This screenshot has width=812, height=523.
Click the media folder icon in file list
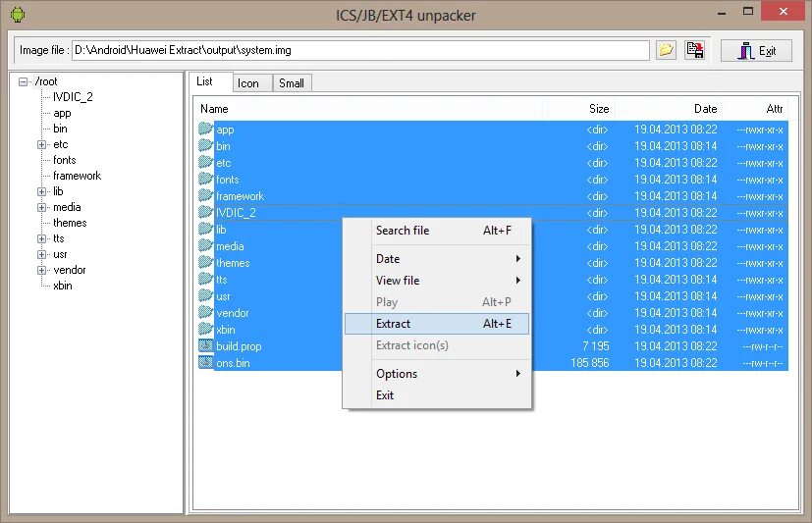click(205, 245)
